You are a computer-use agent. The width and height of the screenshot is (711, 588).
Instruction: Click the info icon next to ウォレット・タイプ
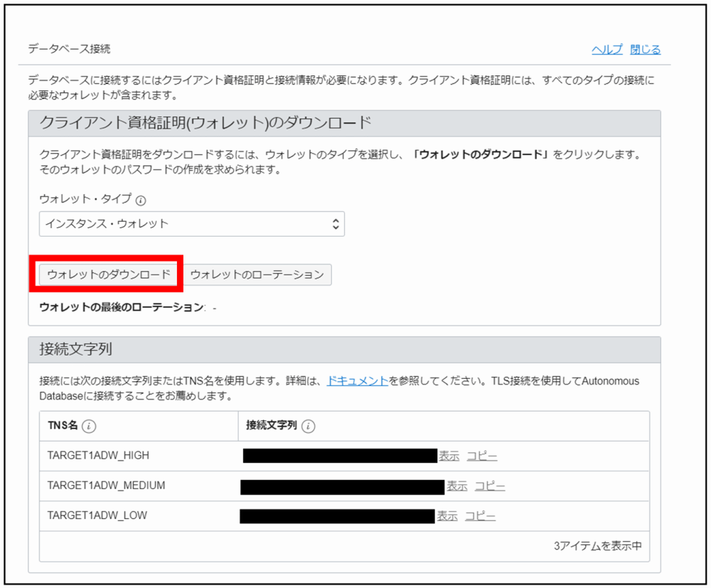(141, 201)
